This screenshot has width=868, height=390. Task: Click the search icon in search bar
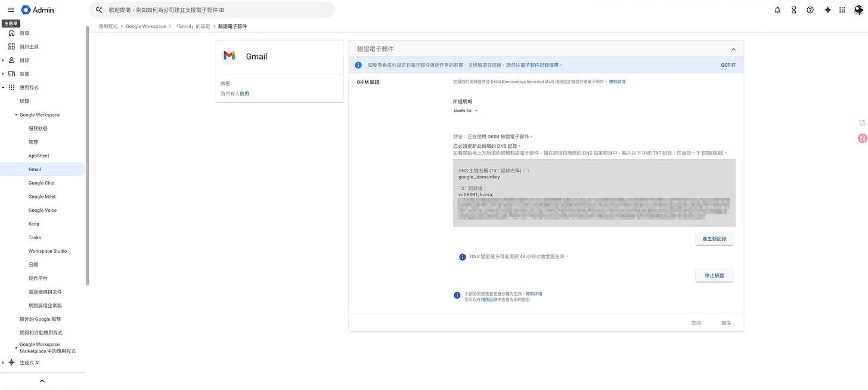click(99, 10)
